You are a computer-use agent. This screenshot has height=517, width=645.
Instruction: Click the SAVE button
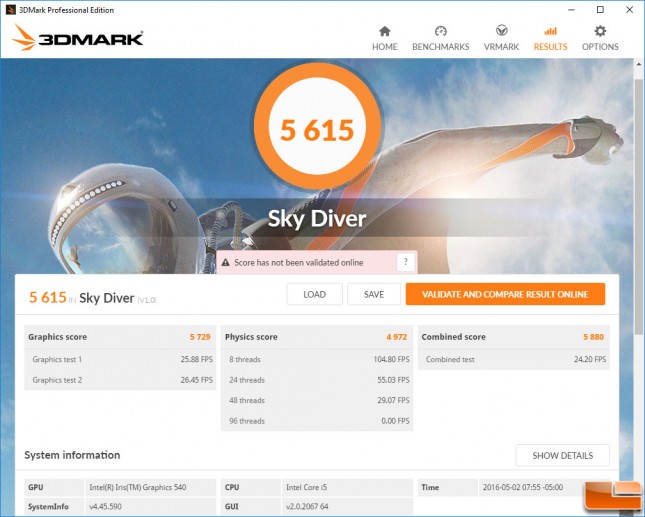pos(374,294)
